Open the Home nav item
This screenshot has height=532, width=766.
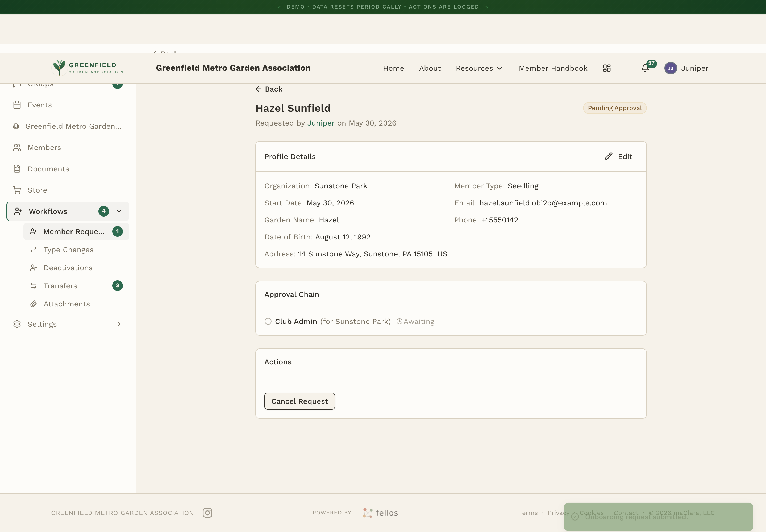coord(393,68)
